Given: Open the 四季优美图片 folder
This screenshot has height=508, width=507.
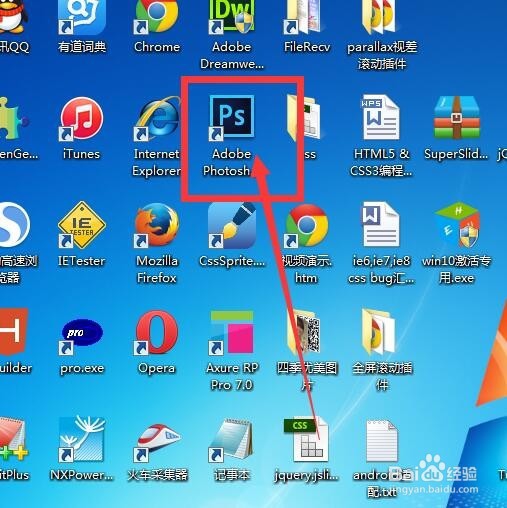Looking at the screenshot, I should point(305,332).
